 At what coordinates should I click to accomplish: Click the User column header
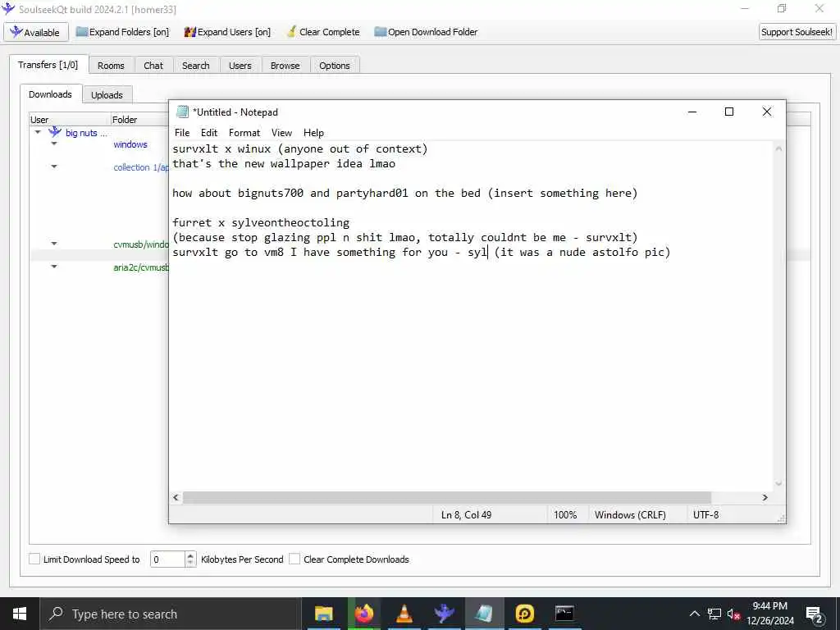(x=70, y=120)
